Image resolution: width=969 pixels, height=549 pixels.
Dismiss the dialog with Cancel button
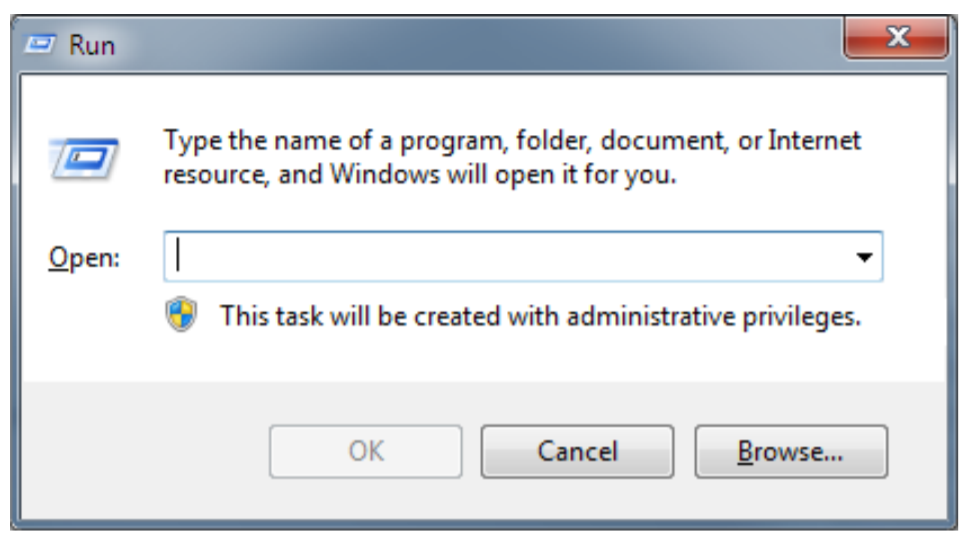click(x=577, y=451)
